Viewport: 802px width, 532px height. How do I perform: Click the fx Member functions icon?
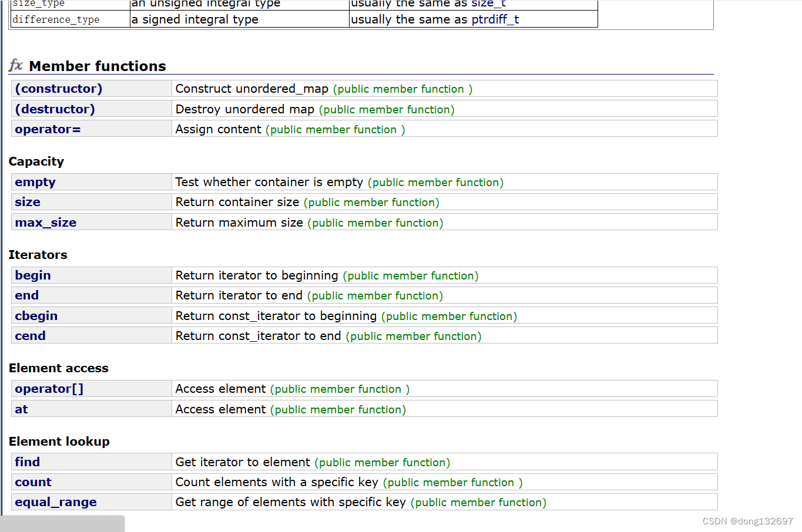pyautogui.click(x=16, y=65)
